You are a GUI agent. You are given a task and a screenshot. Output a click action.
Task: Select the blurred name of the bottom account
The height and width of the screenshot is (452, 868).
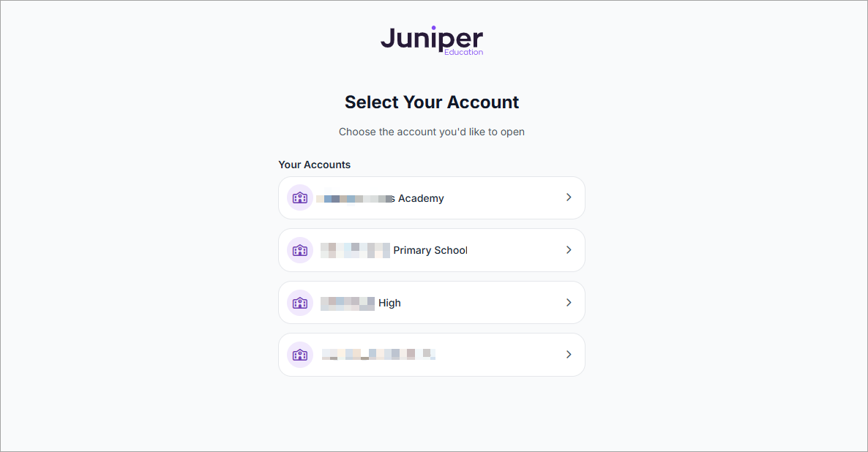click(378, 355)
